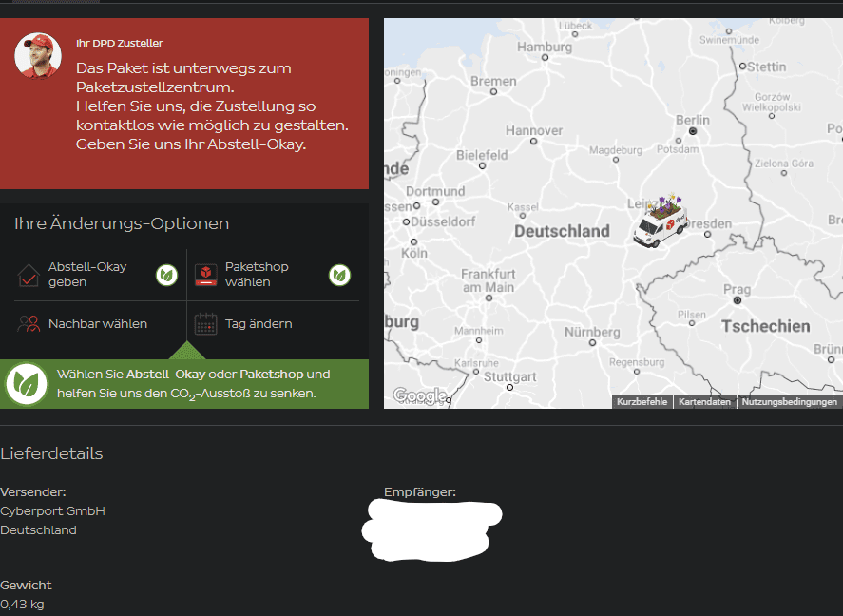The width and height of the screenshot is (843, 616).
Task: Click the 0,43 kg weight value
Action: [x=22, y=605]
